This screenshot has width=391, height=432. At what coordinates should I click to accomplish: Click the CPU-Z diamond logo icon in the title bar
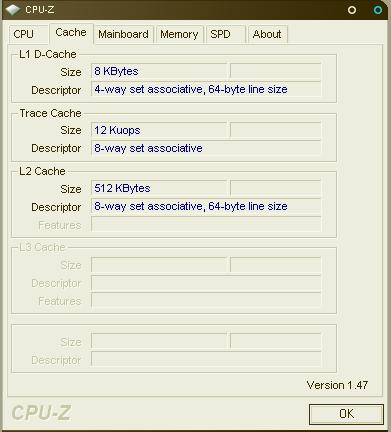(13, 9)
